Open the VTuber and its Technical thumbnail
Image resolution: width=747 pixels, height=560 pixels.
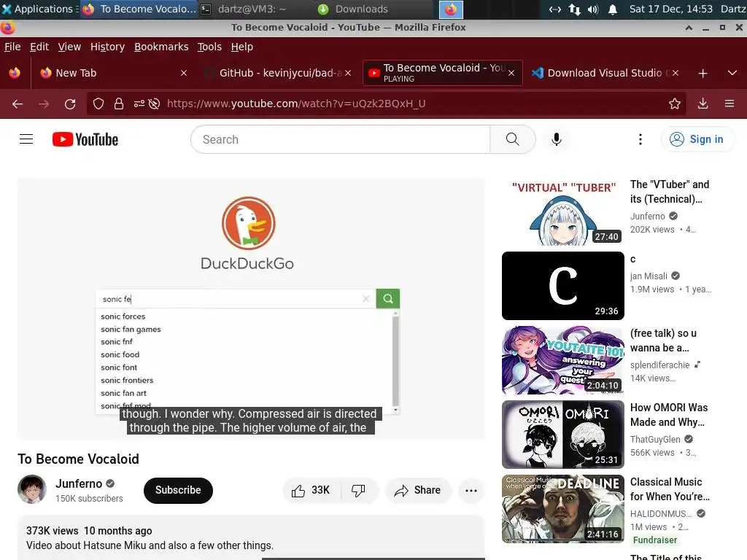pyautogui.click(x=563, y=211)
